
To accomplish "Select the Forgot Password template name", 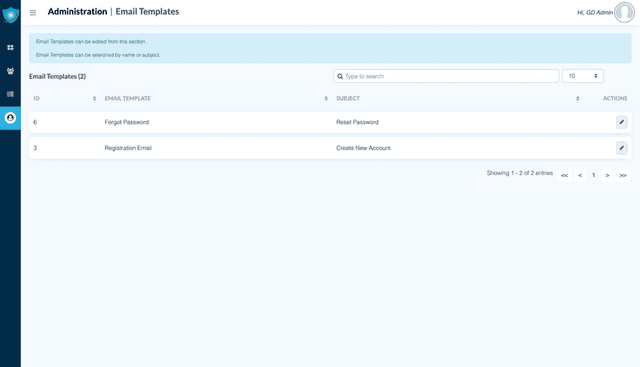I will (127, 122).
